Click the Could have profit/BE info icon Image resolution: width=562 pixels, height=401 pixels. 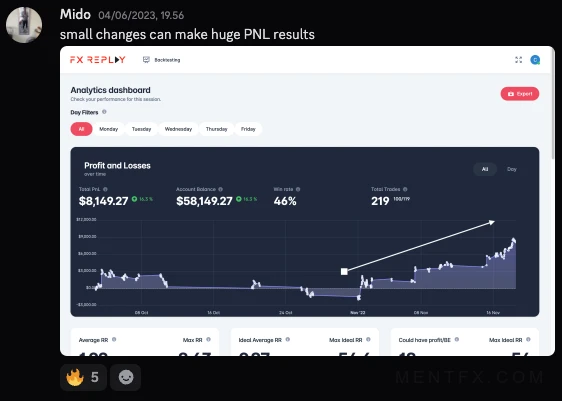pyautogui.click(x=457, y=339)
